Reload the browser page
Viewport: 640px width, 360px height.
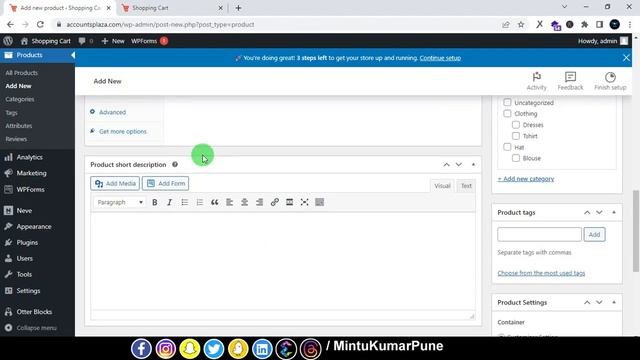40,24
